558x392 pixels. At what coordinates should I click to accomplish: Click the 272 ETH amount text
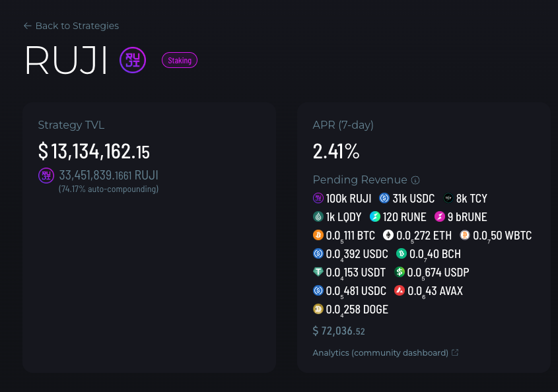coord(424,236)
